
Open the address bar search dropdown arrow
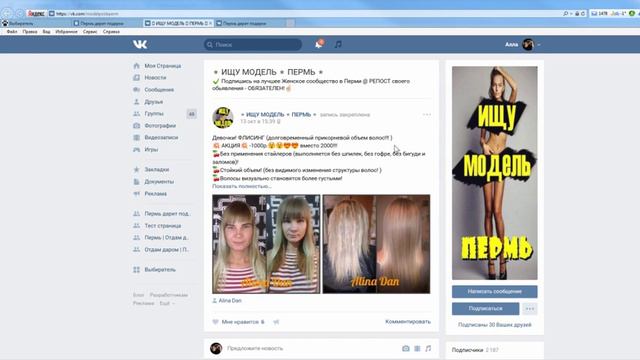[571, 13]
